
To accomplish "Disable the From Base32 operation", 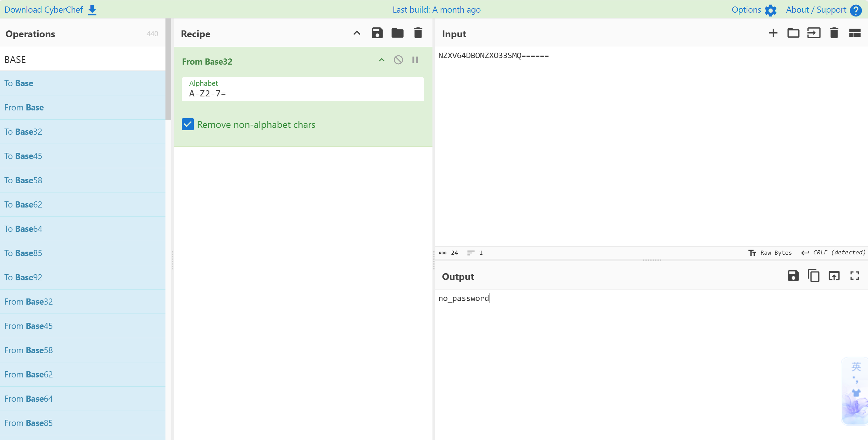I will click(398, 60).
